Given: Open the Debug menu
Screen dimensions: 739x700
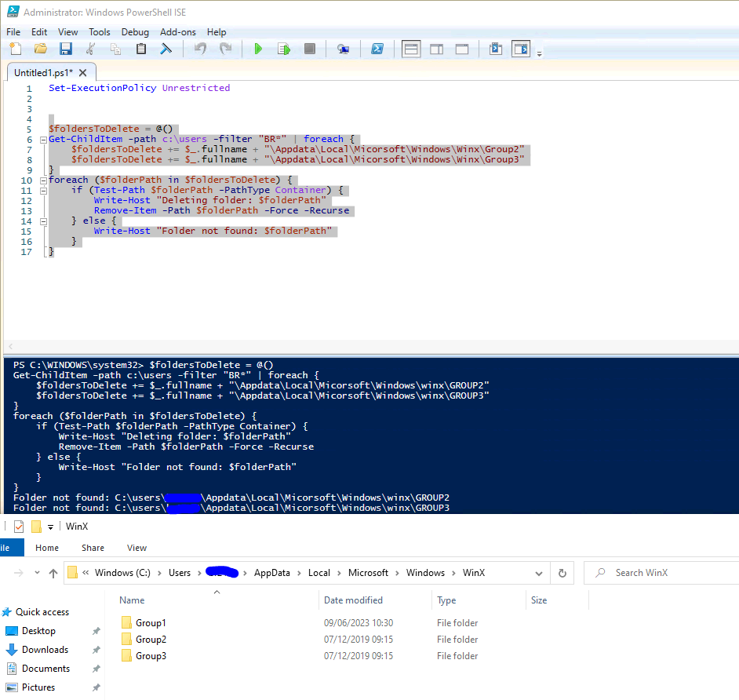Looking at the screenshot, I should click(x=135, y=32).
